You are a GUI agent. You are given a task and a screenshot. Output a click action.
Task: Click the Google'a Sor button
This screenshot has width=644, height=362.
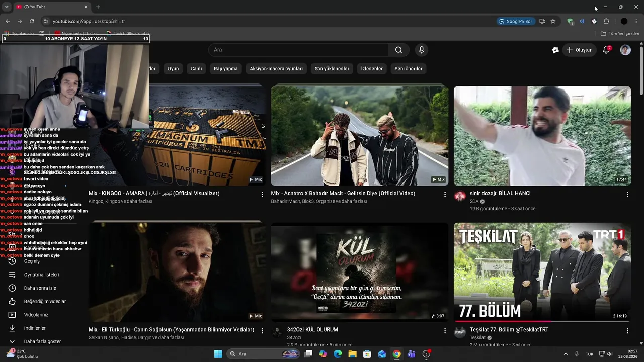click(x=515, y=21)
